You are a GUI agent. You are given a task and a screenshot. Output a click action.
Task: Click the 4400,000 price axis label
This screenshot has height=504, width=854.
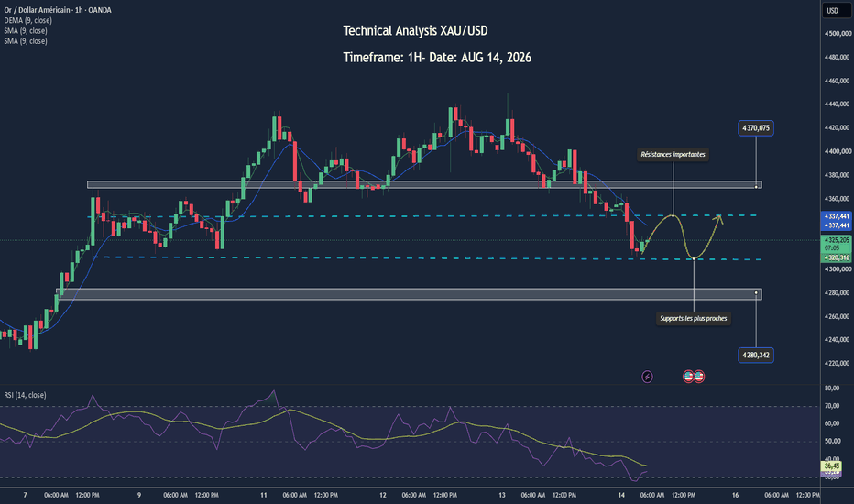(x=838, y=151)
